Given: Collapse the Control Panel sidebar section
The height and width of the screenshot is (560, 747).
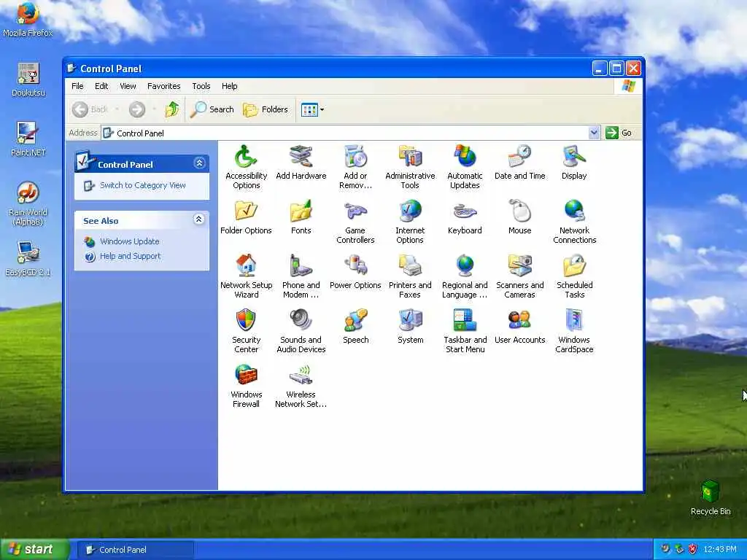Looking at the screenshot, I should point(200,163).
